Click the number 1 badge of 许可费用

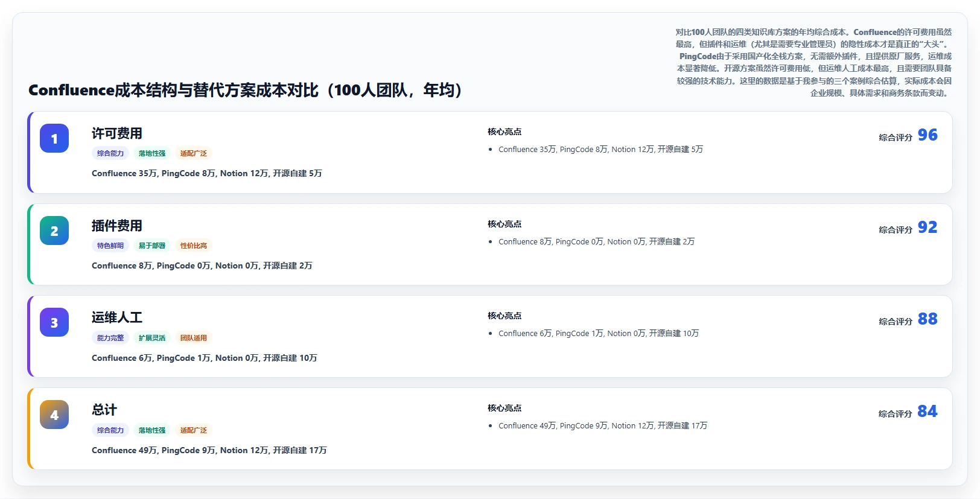[54, 138]
